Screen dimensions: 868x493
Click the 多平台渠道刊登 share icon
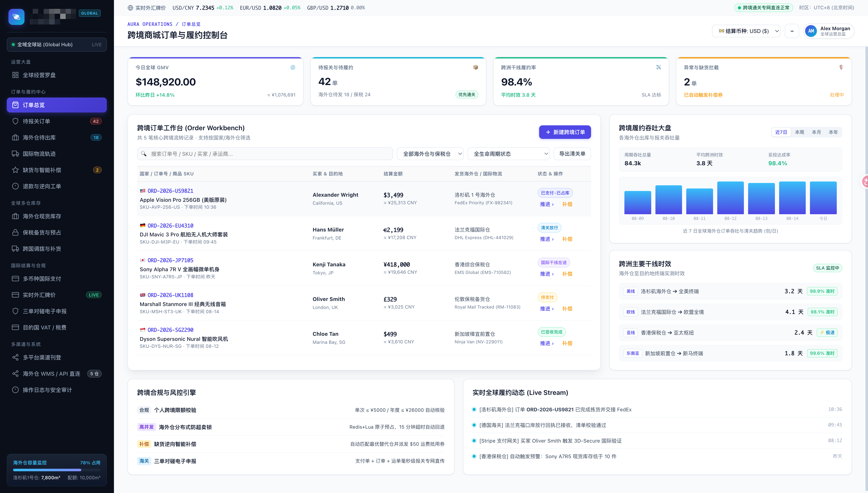[15, 357]
